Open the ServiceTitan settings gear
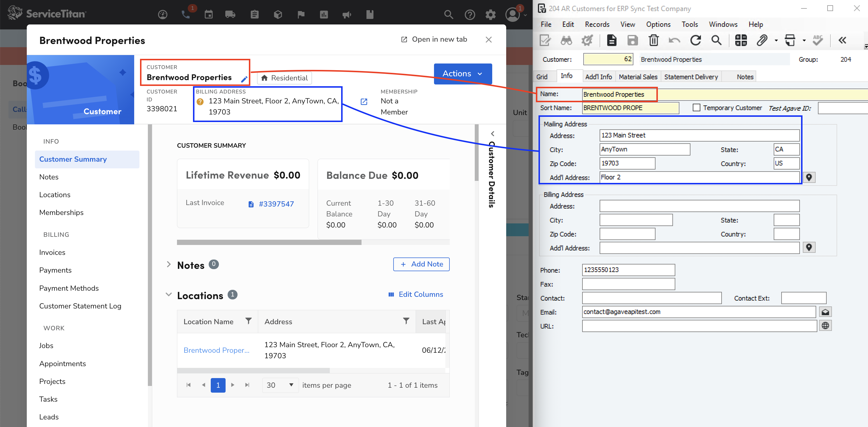 point(490,15)
